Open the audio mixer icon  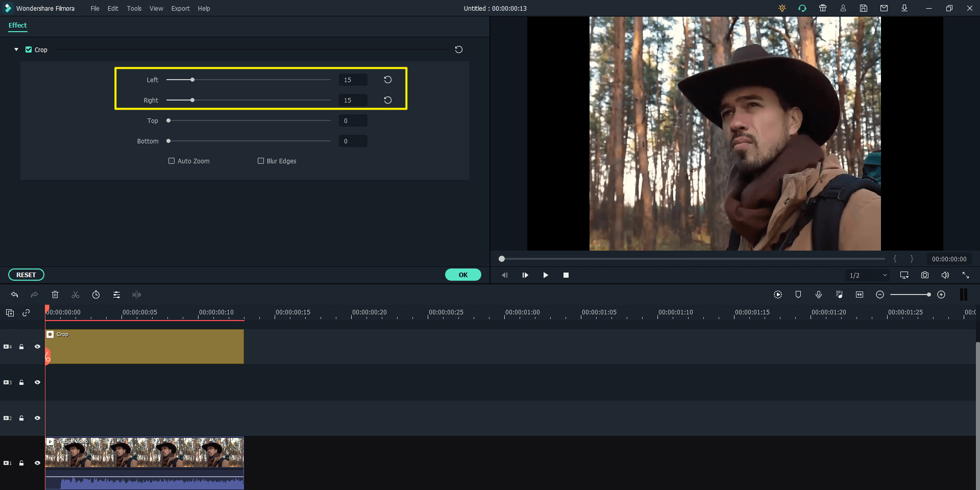[839, 295]
